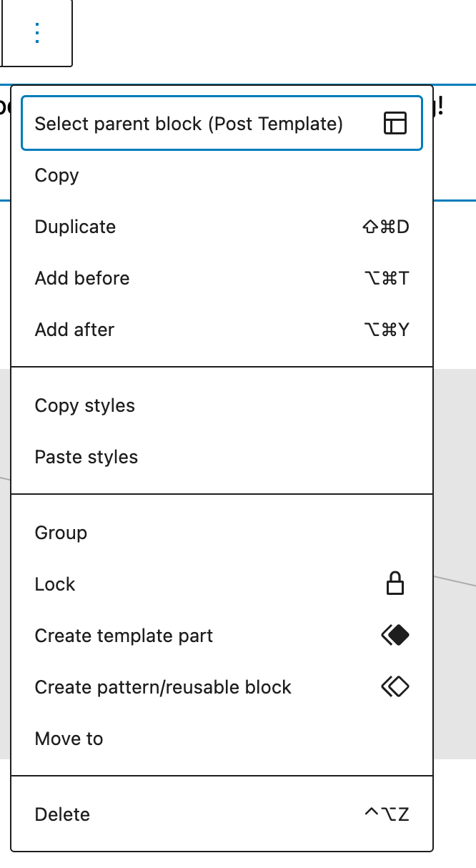
Task: Click the three-dot block options icon
Action: (36, 33)
